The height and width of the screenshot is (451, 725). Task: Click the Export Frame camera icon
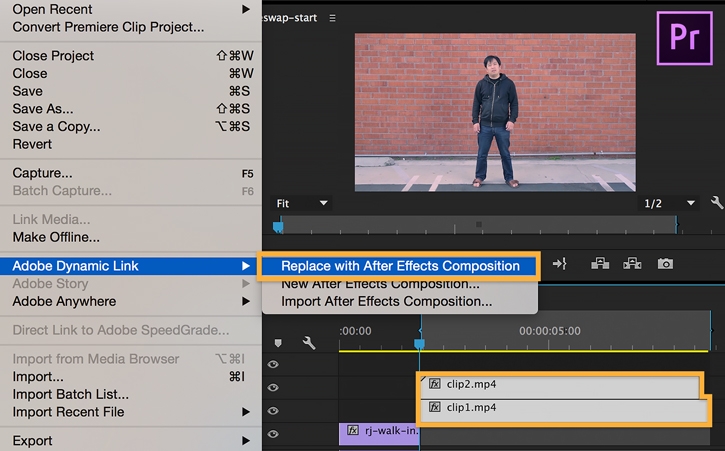point(665,264)
